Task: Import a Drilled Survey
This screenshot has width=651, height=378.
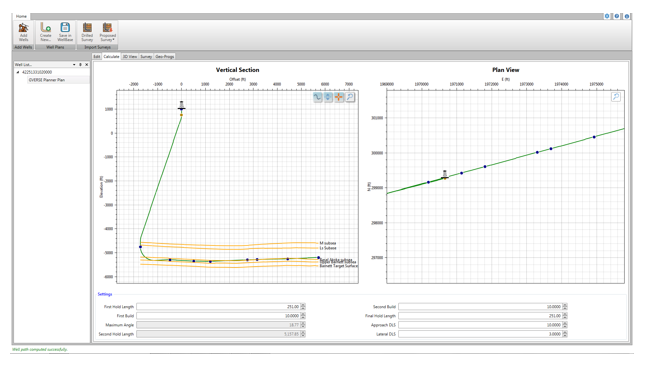Action: [87, 32]
